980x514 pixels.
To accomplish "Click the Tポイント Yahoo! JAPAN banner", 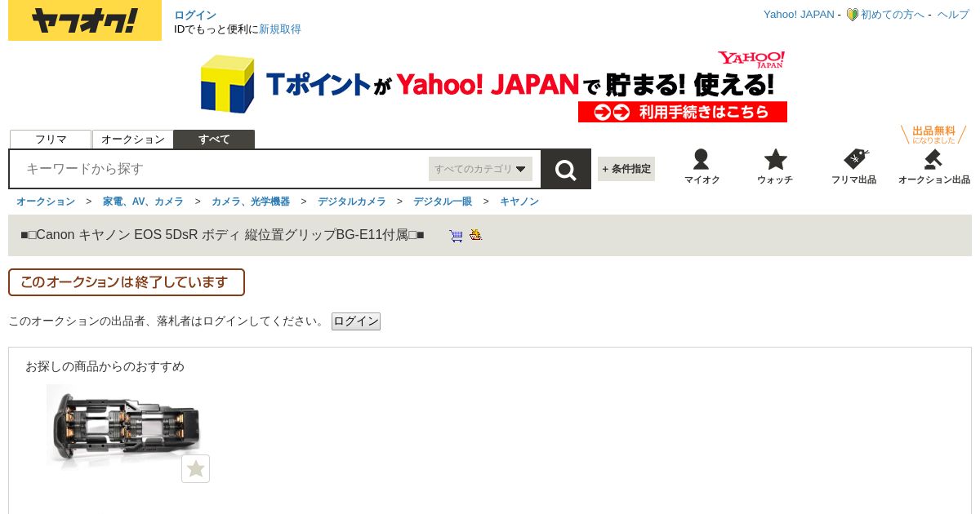I will tap(493, 85).
